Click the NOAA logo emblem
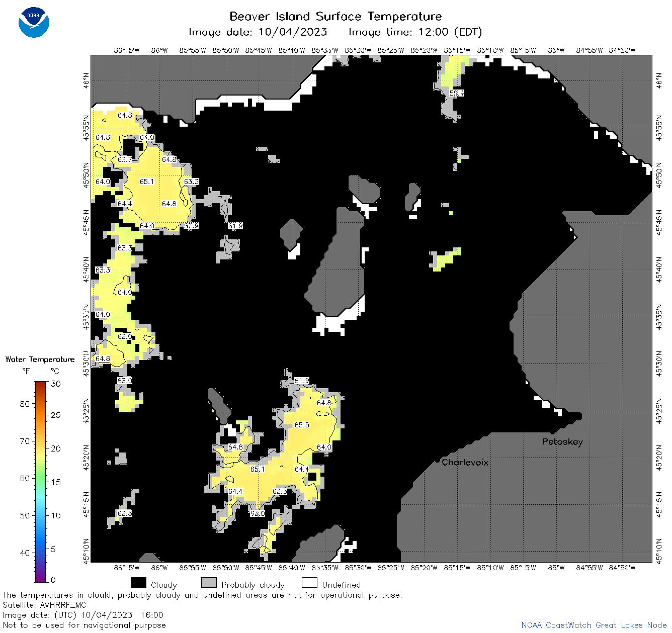 pyautogui.click(x=34, y=23)
